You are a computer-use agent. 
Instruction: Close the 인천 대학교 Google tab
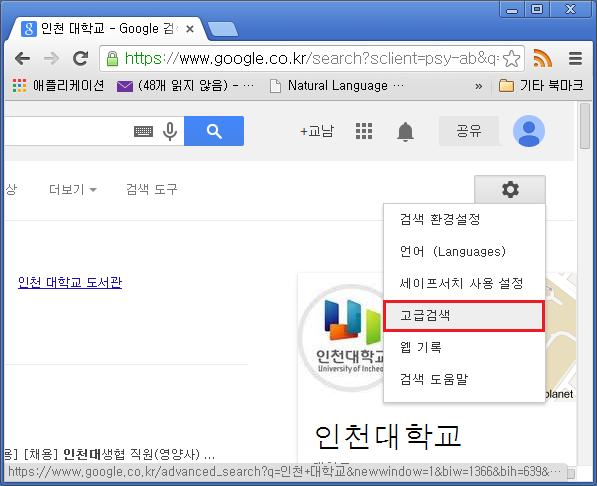190,29
